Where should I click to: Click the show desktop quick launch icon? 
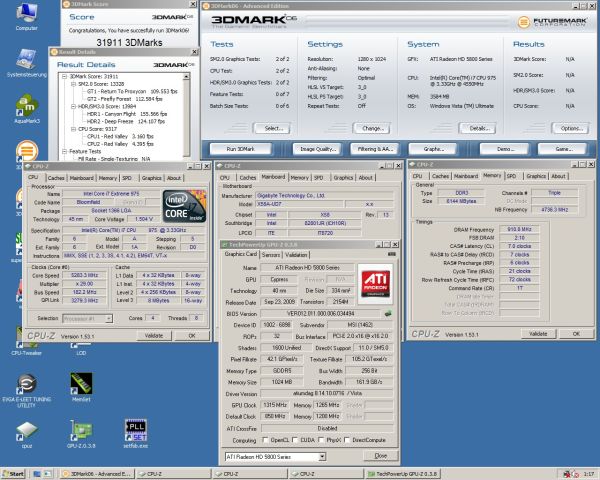click(37, 474)
